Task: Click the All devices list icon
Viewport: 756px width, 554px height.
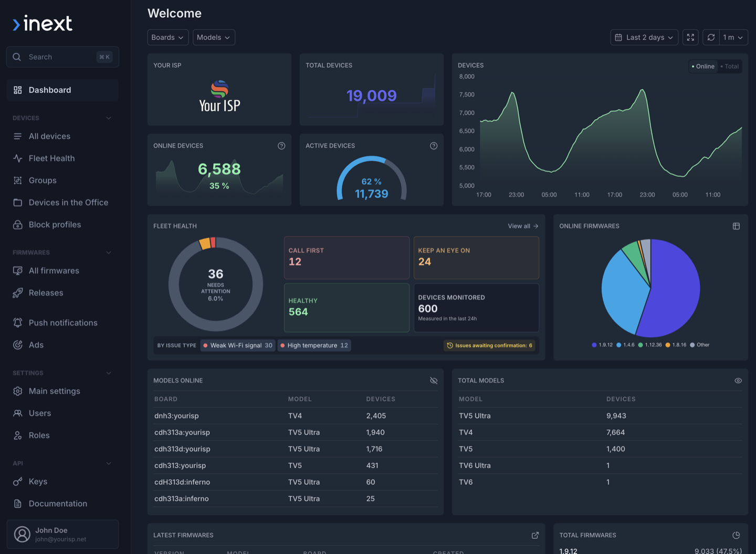Action: pyautogui.click(x=18, y=136)
